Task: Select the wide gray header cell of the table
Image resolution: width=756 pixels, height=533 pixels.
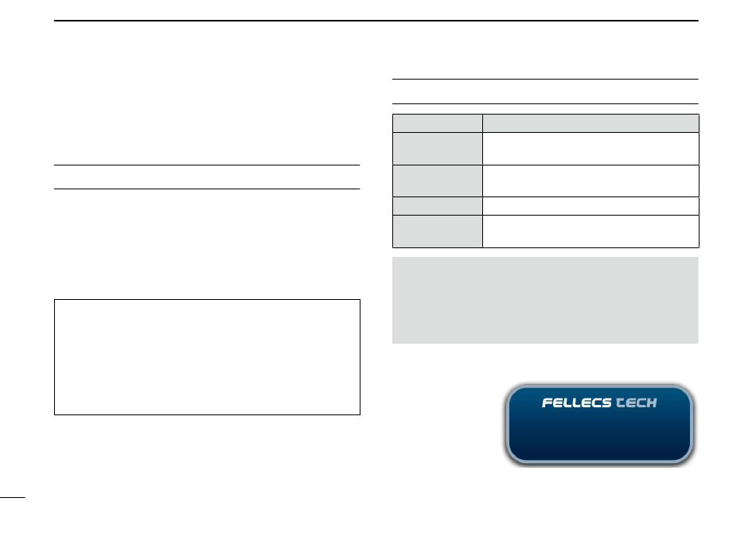Action: pyautogui.click(x=590, y=123)
